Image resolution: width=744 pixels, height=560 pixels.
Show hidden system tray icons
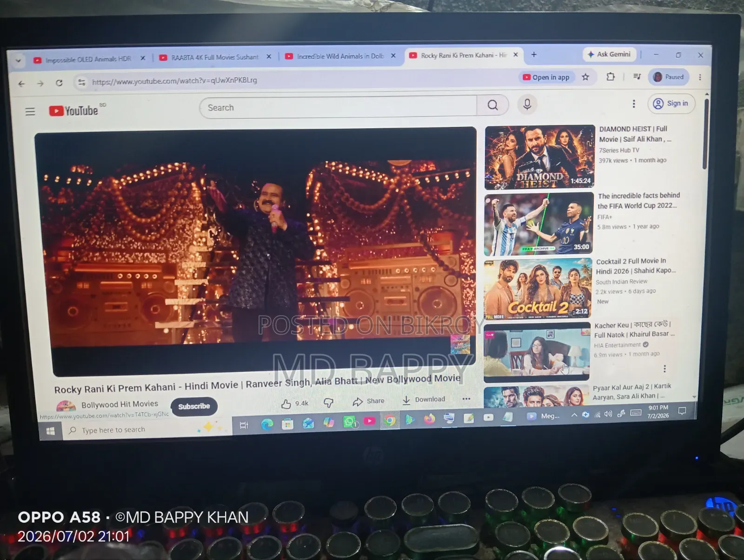point(574,415)
